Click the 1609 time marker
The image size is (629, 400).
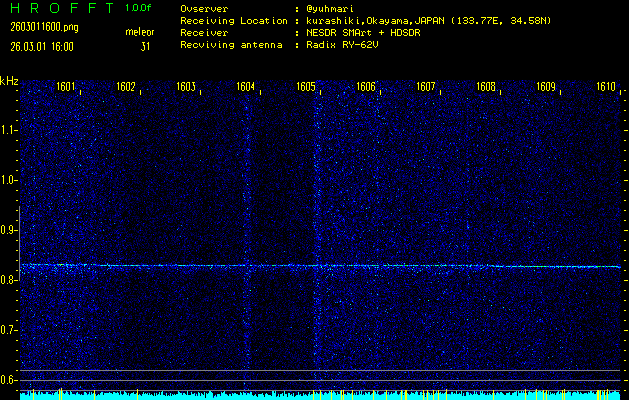[546, 86]
